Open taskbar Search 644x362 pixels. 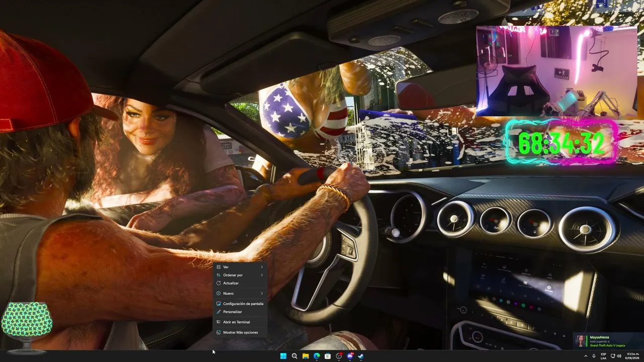294,356
